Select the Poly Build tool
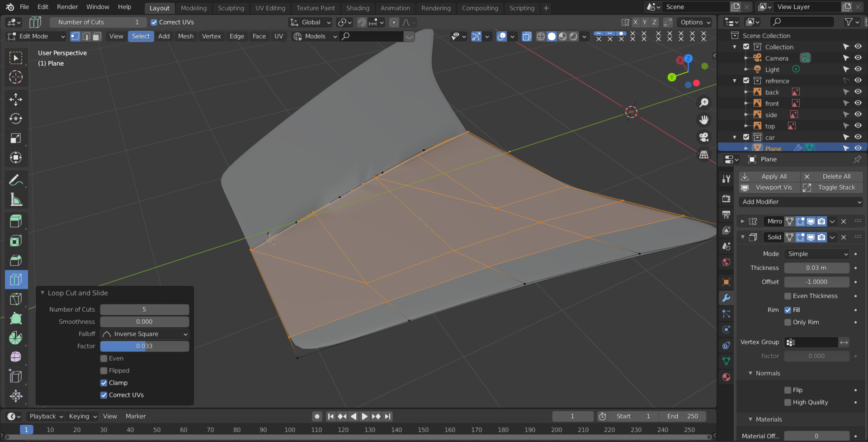 [16, 318]
